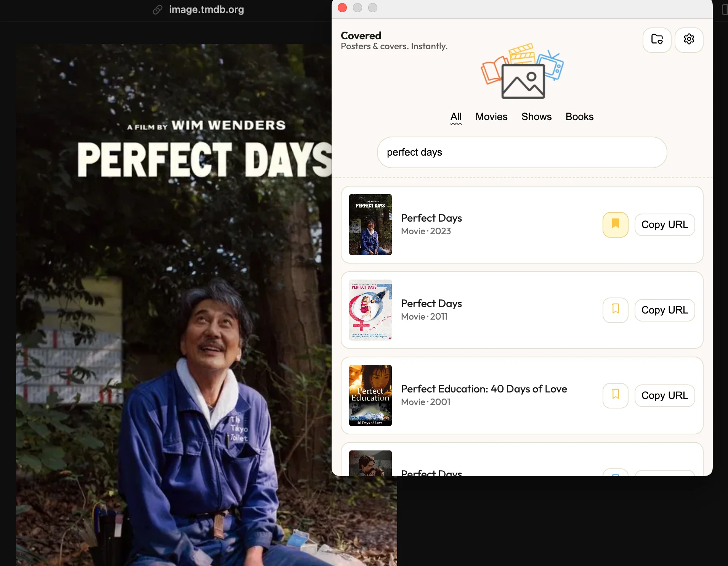
Task: Select 'Perfect Education: 40 Days of Love' title
Action: 484,389
